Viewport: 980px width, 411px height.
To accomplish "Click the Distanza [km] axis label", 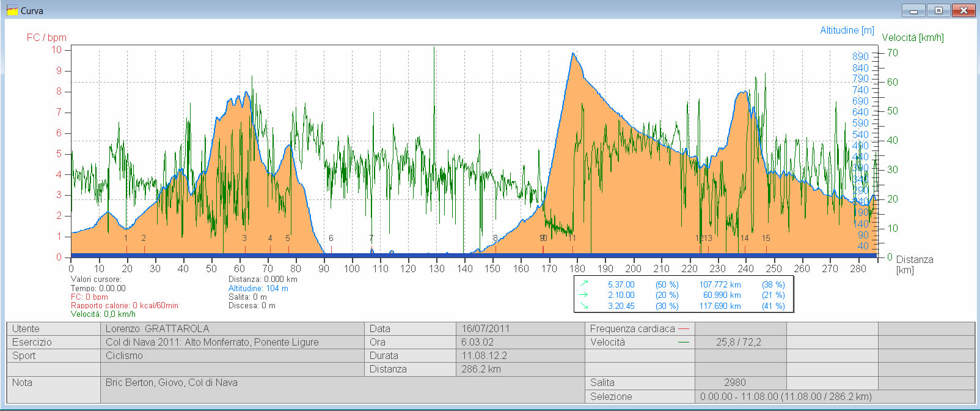I will [x=915, y=264].
